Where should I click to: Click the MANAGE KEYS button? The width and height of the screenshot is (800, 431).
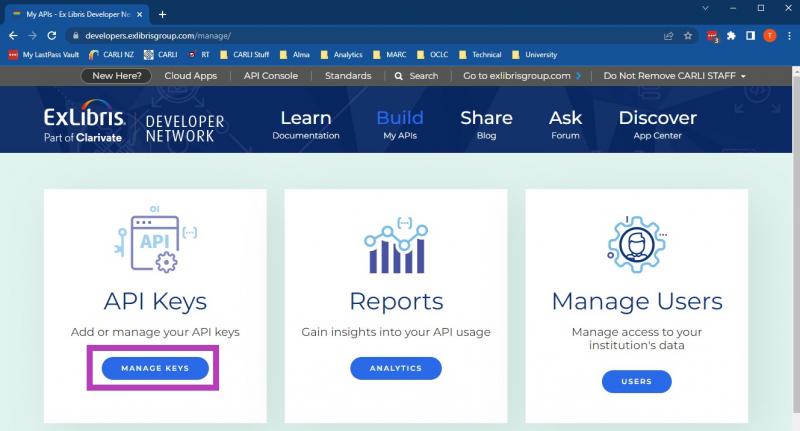pos(155,368)
